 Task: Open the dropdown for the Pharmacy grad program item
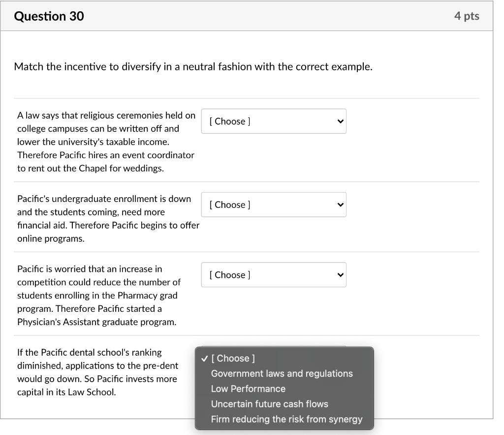point(274,275)
